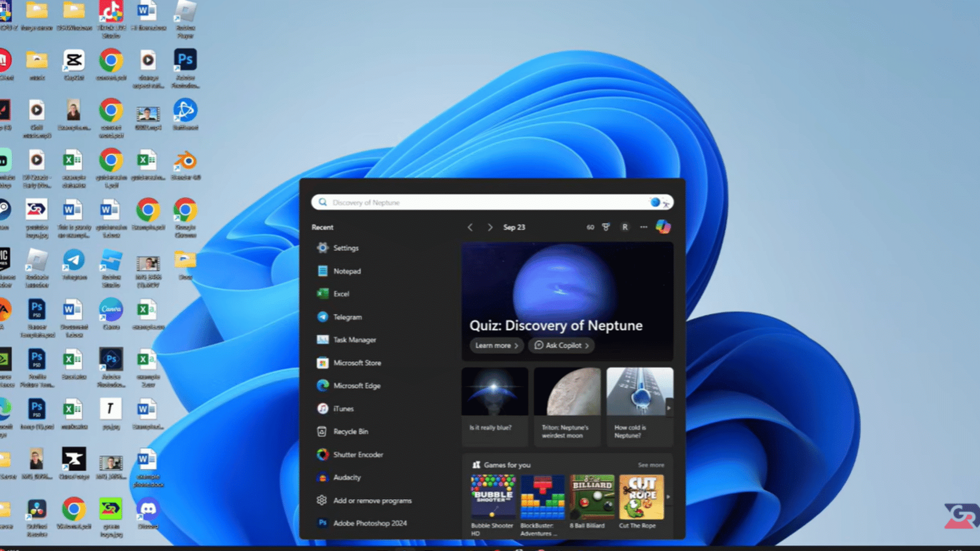
Task: Click the Learn more button
Action: coord(497,345)
